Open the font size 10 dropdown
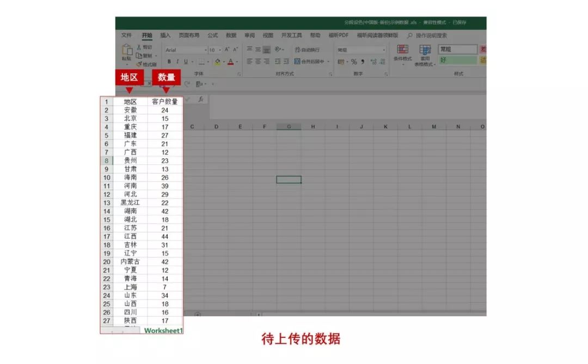Screen dimensions: 588x364 click(x=220, y=50)
